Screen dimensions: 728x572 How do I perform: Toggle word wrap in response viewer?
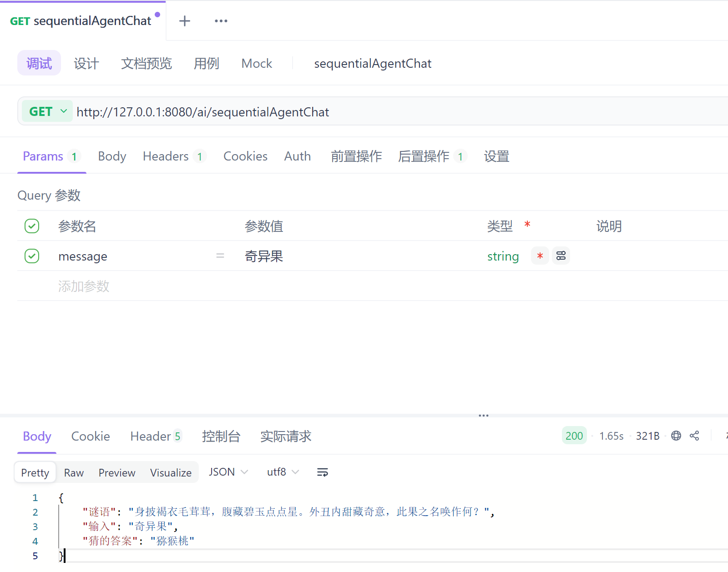[x=322, y=472]
